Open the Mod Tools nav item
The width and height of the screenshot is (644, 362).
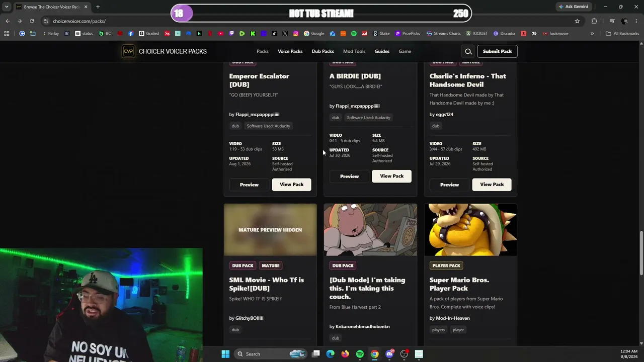point(354,51)
